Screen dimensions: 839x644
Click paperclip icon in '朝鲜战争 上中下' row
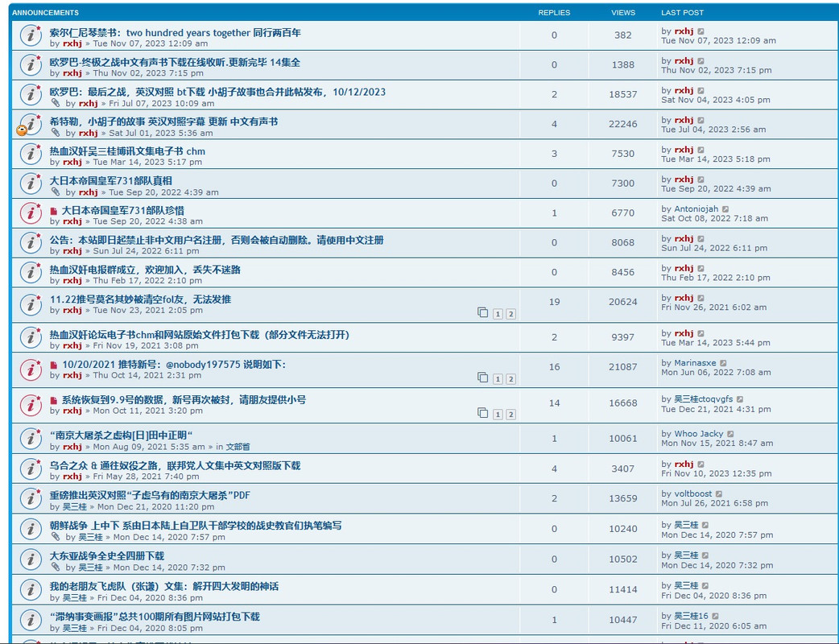click(x=55, y=536)
